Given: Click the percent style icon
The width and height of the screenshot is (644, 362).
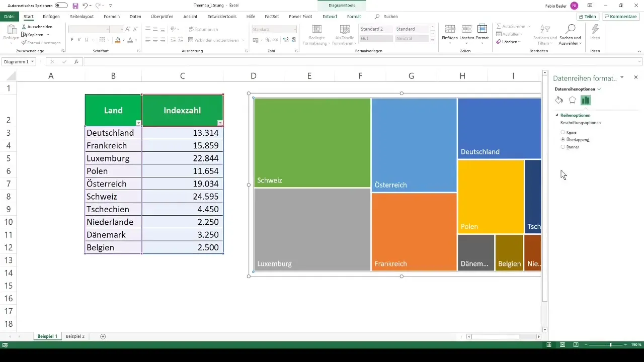Looking at the screenshot, I should point(268,40).
